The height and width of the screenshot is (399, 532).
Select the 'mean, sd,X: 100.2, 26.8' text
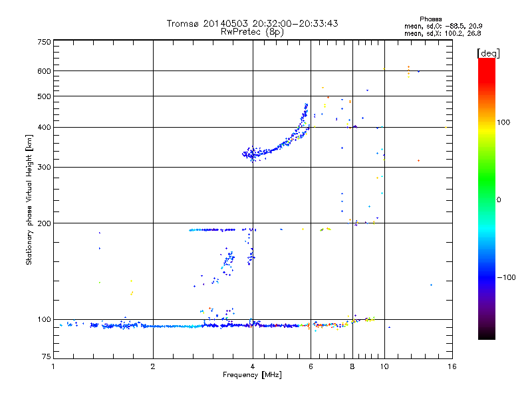[x=442, y=33]
